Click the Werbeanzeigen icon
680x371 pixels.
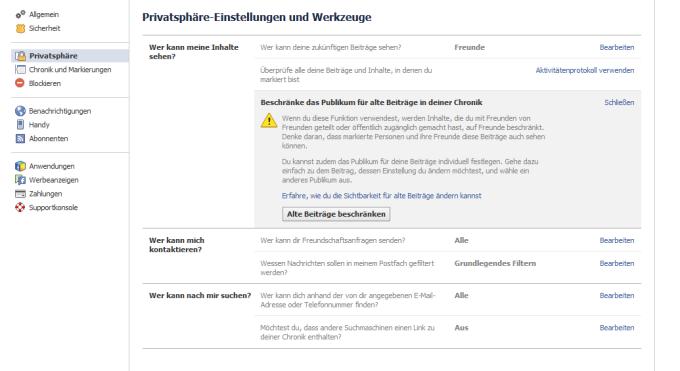(20, 180)
